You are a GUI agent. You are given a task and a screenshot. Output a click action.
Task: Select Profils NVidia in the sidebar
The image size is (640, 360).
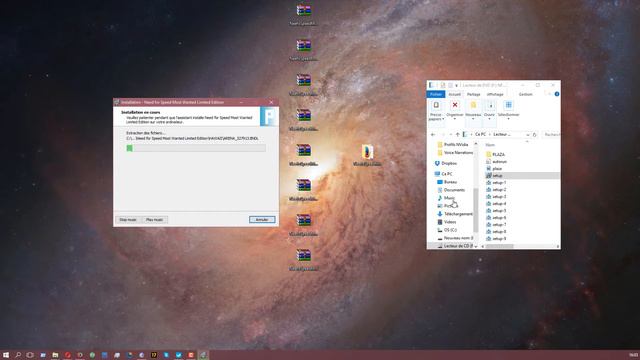[x=453, y=144]
